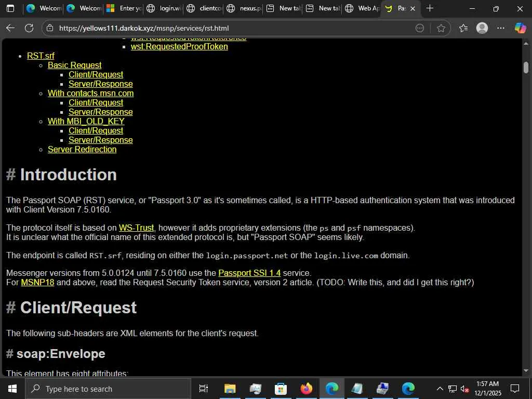
Task: Launch the Copilot sidebar icon
Action: point(520,28)
